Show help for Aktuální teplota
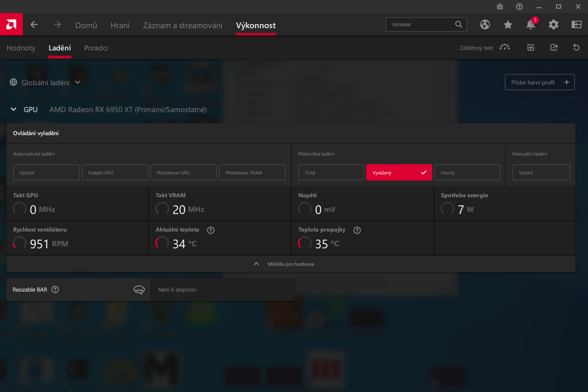 tap(211, 230)
